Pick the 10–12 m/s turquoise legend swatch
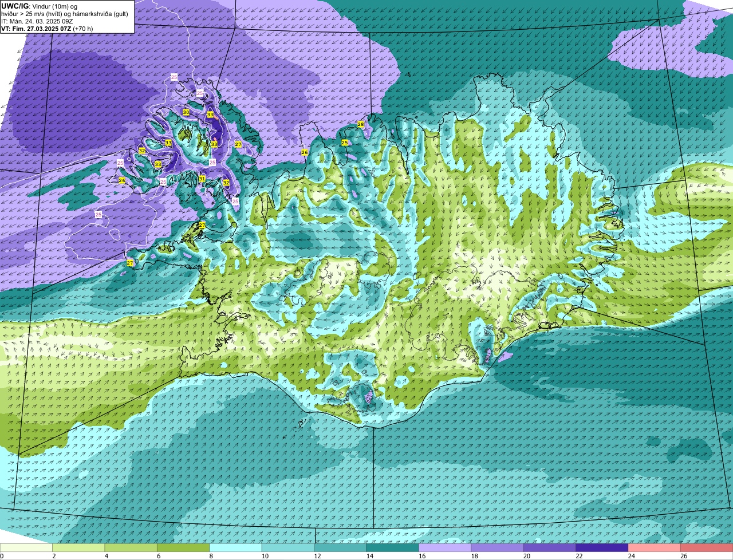733x560 pixels. click(x=288, y=548)
